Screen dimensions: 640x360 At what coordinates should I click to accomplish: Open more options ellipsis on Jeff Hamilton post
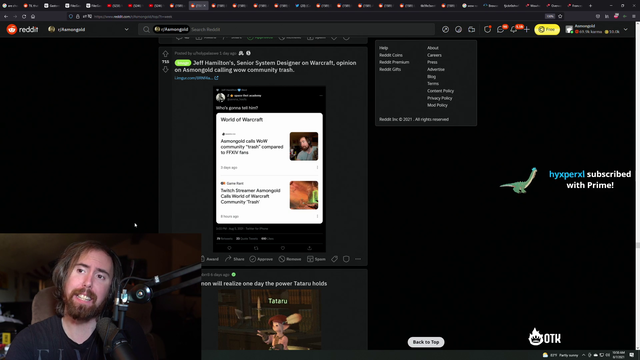click(x=358, y=259)
